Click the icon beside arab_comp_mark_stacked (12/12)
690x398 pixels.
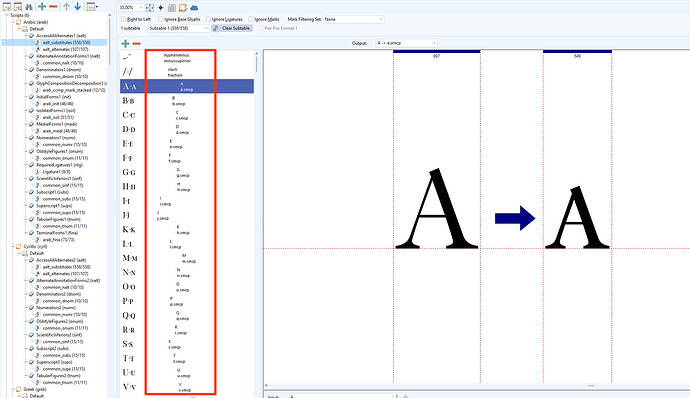pos(38,90)
